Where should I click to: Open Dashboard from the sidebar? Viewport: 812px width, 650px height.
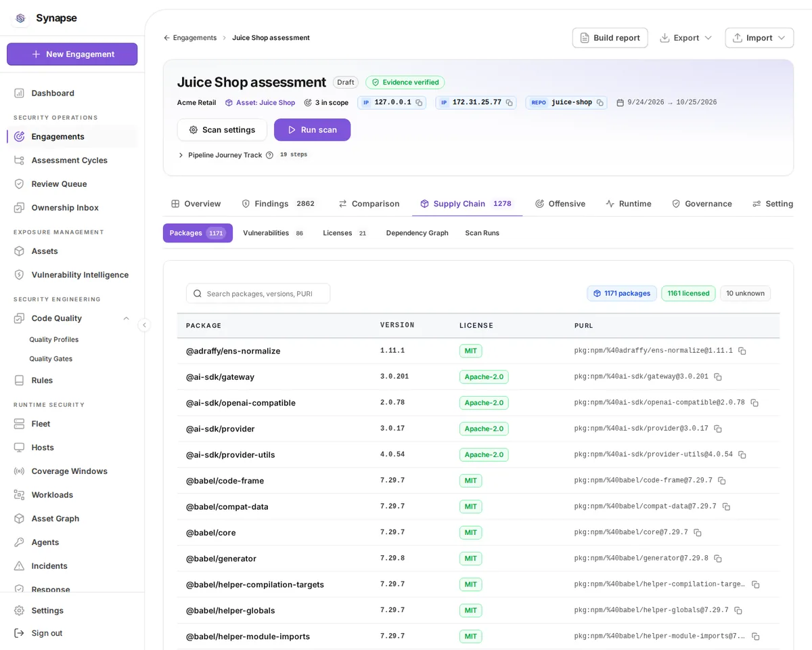[72, 93]
